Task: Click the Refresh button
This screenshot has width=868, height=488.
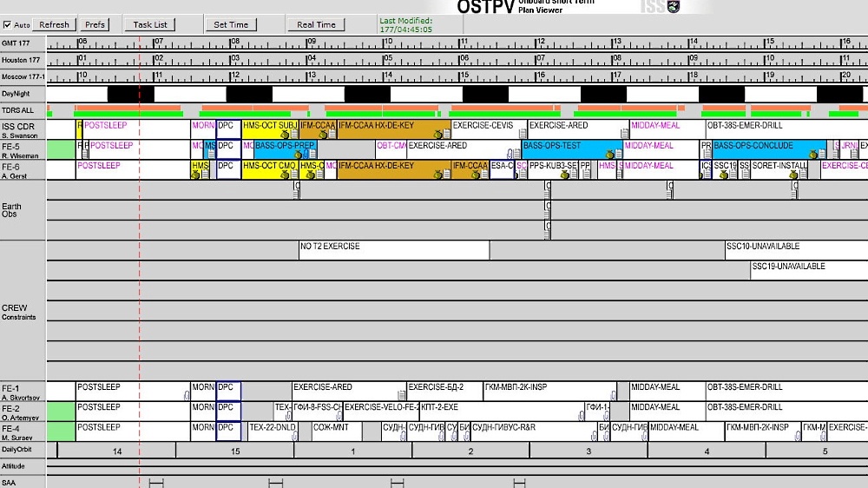Action: (54, 24)
